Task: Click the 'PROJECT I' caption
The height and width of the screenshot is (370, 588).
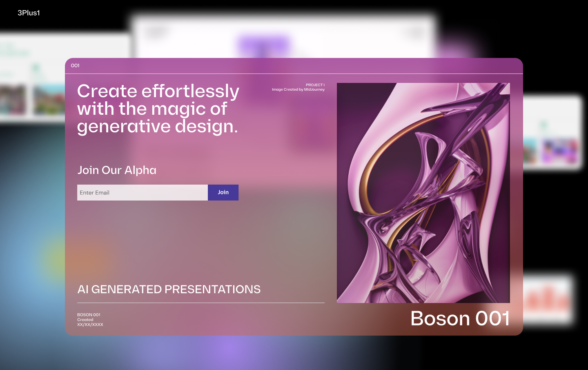Action: (315, 85)
